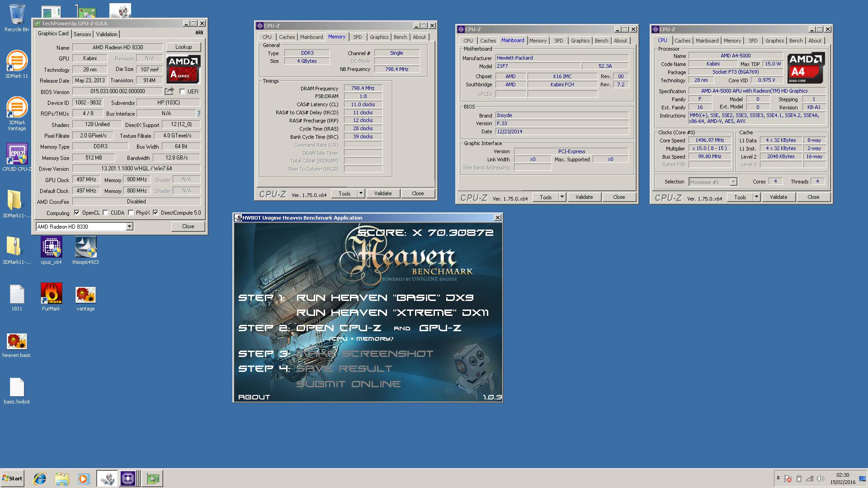Open heaven basic desktop icon
The height and width of the screenshot is (488, 868).
coord(17,345)
